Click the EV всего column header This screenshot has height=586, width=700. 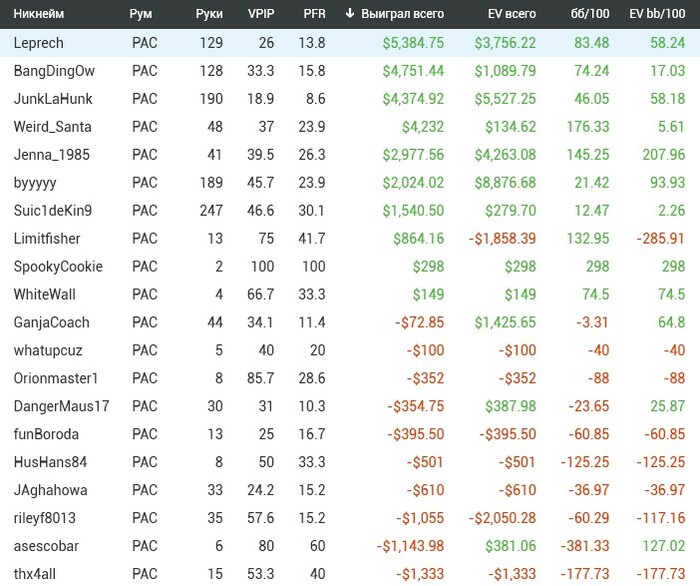pos(506,14)
